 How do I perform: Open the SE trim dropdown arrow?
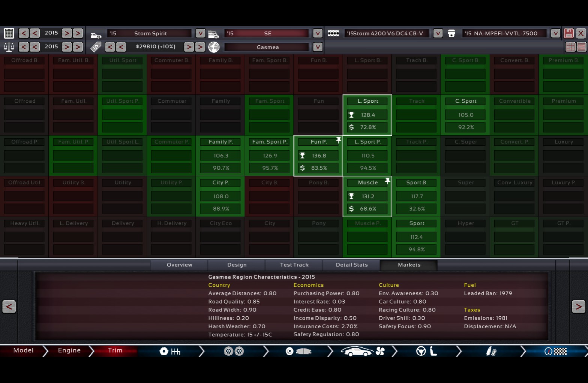[318, 33]
